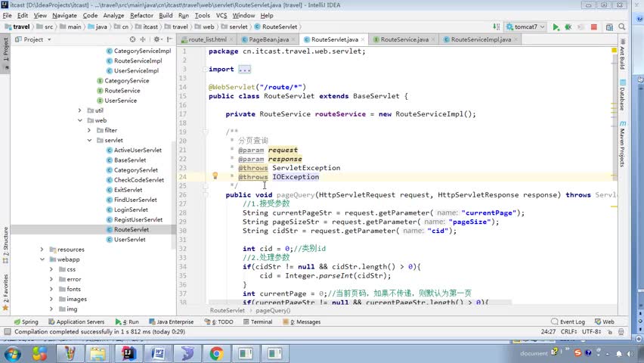The image size is (644, 363).
Task: Select UserServlet in the project tree
Action: 129,239
